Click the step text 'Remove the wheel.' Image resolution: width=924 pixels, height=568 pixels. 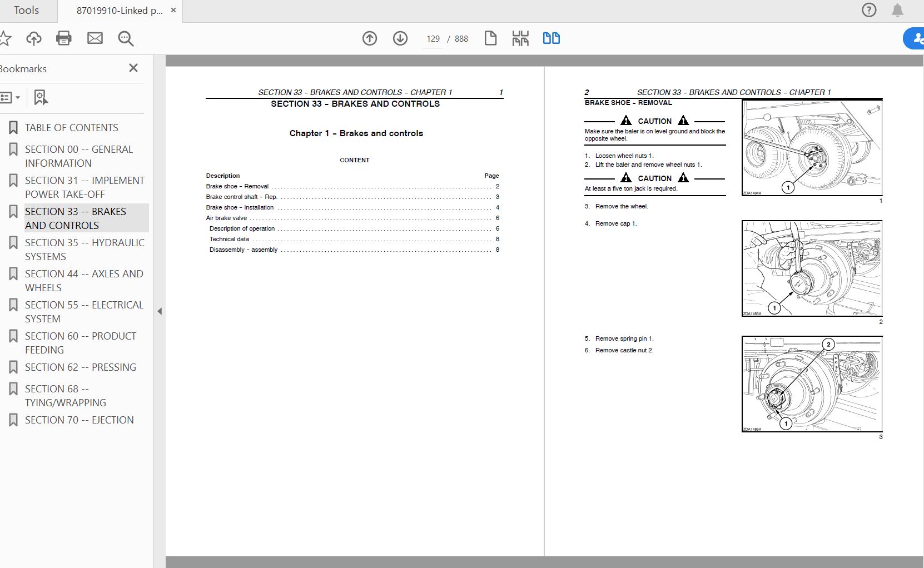[x=622, y=206]
